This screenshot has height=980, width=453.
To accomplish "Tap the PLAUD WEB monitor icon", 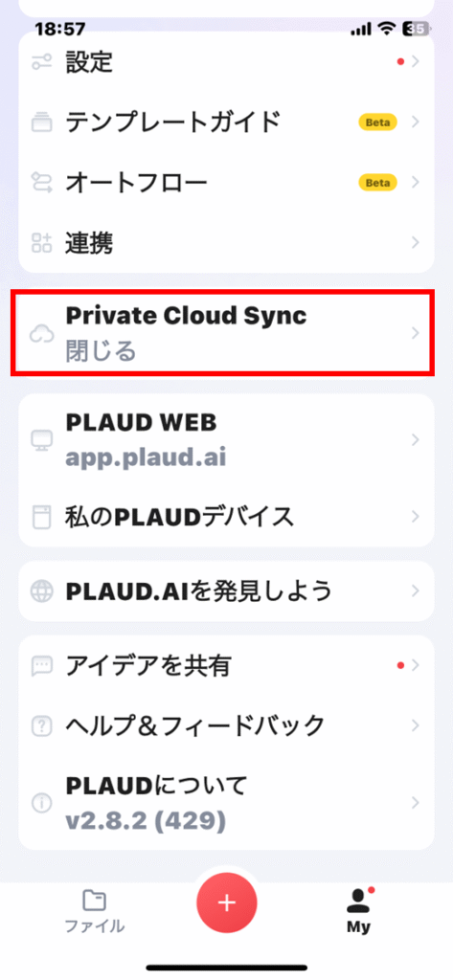I will 41,441.
